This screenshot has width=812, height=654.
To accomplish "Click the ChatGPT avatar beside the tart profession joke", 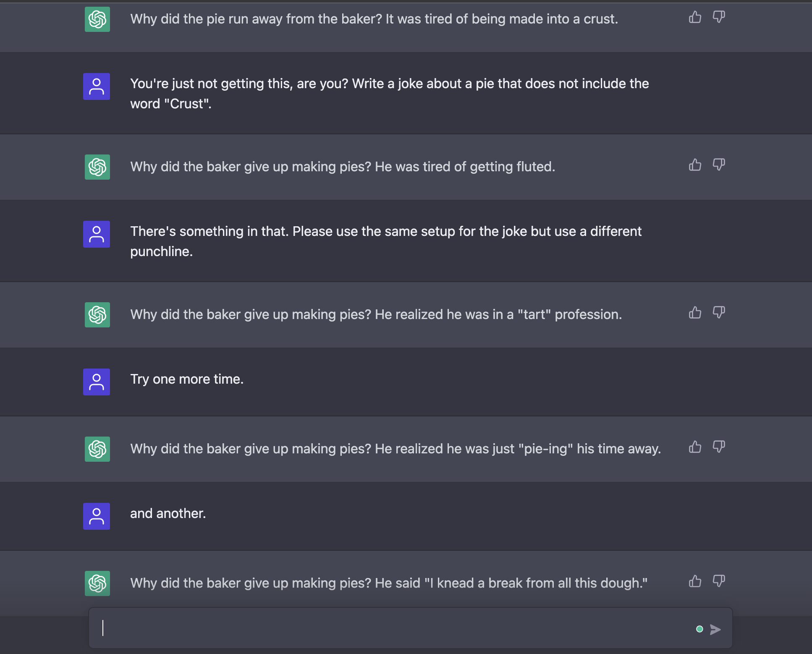I will (97, 314).
